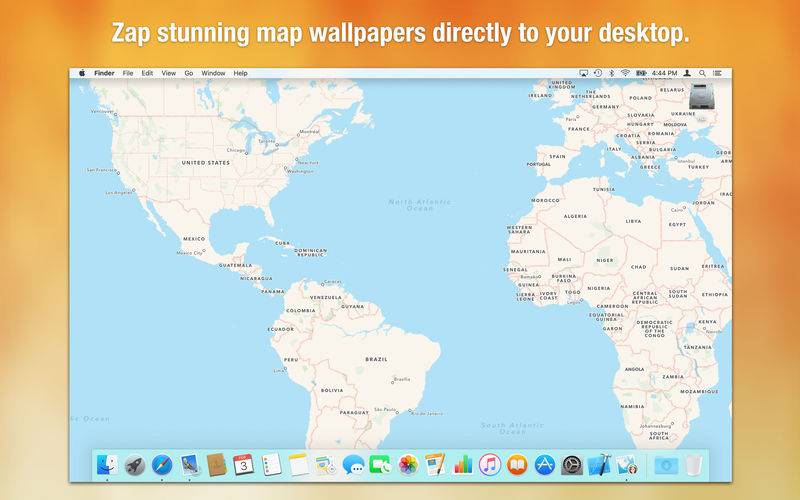Open Safari compass icon in Dock
800x500 pixels.
[x=162, y=465]
